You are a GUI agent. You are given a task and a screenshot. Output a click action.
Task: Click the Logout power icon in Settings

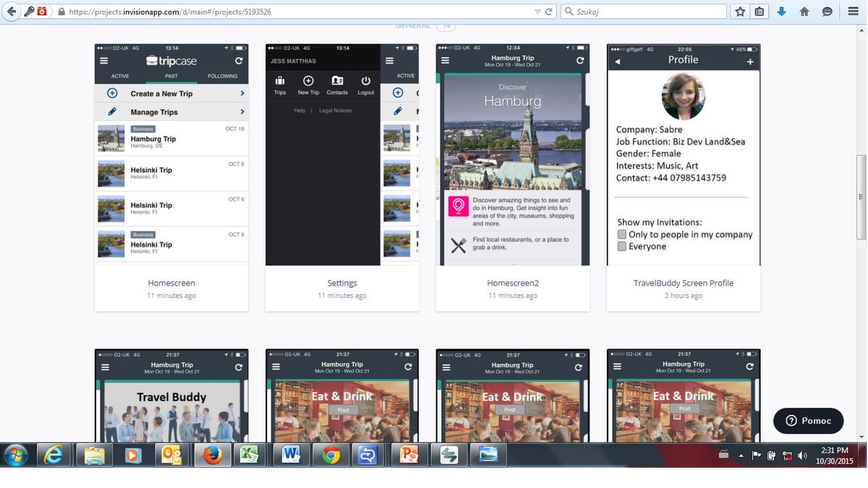[366, 81]
